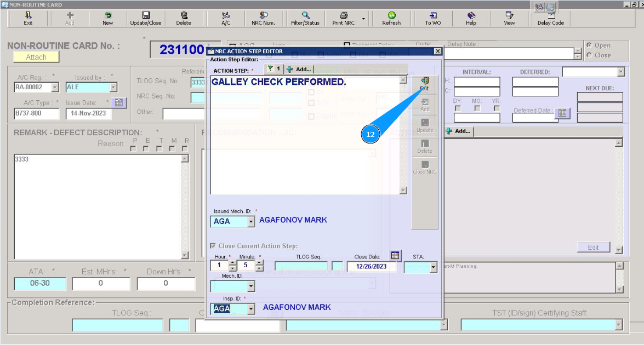
Task: Click the Add toolbar icon
Action: [x=70, y=19]
